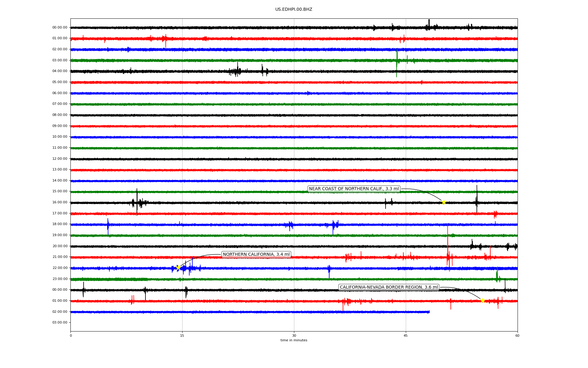
Task: Click the 10:00:00 time label
Action: tap(60, 136)
